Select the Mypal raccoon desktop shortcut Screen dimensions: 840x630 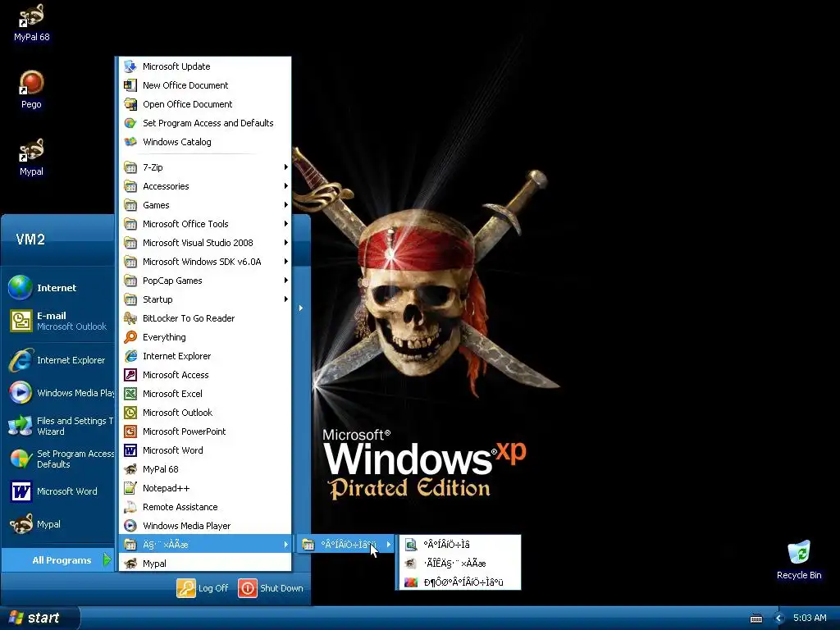pyautogui.click(x=31, y=157)
